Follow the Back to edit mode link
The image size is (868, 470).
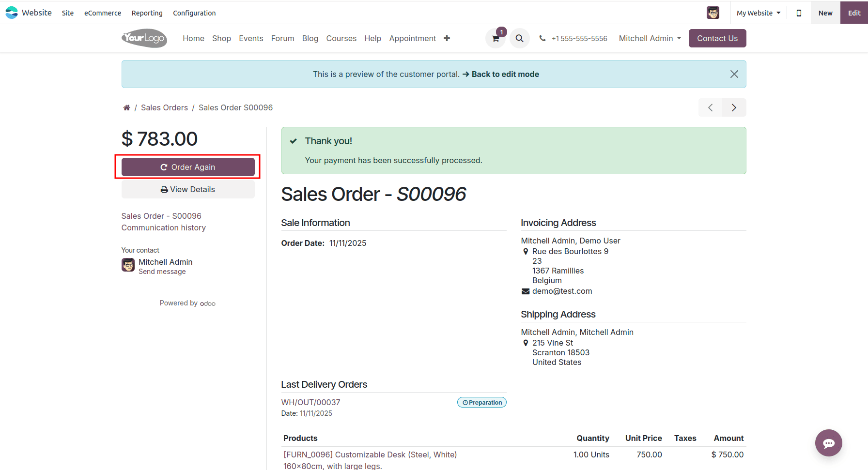click(x=505, y=74)
